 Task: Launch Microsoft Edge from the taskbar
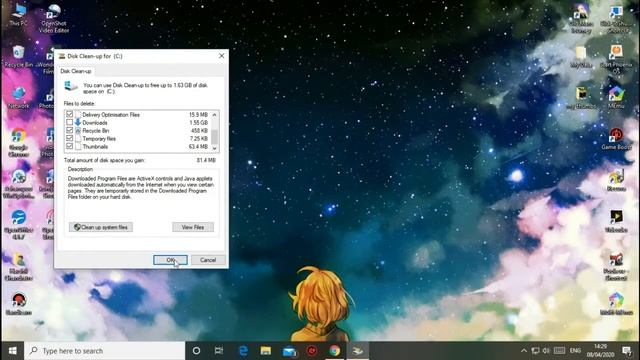(x=243, y=351)
